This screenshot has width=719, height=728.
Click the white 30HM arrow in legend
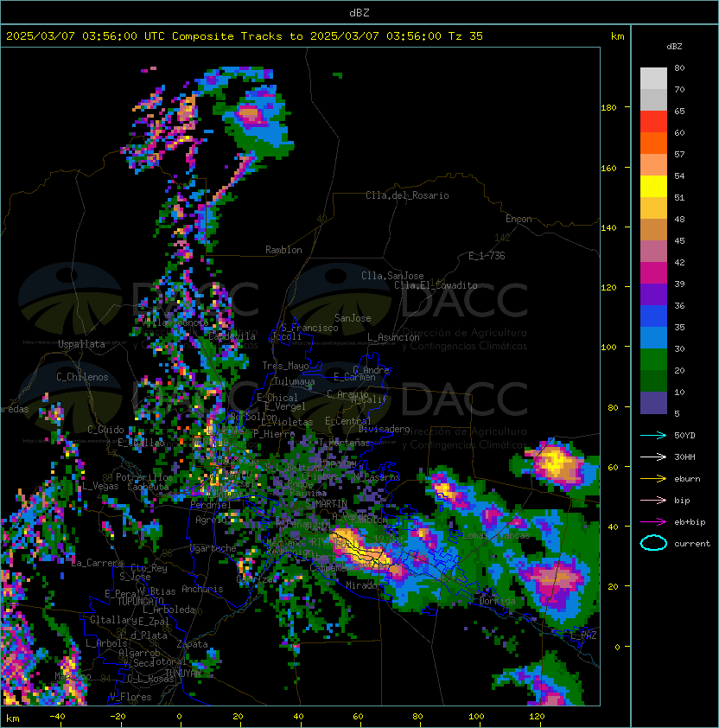[x=653, y=457]
